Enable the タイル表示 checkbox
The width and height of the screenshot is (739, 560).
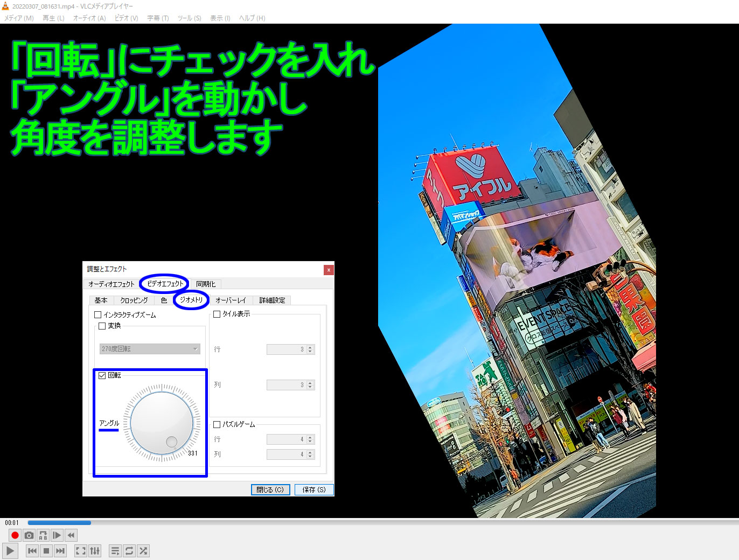pos(217,314)
